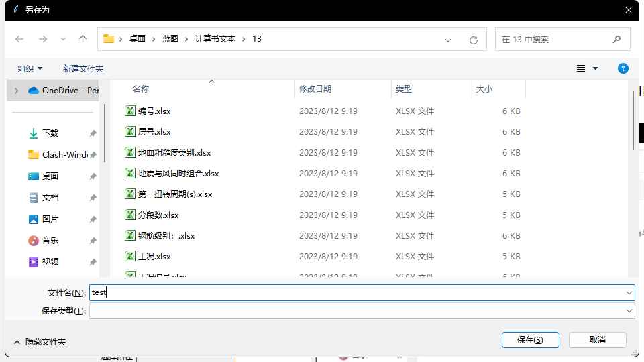Click the Save (保存) button
The image size is (644, 362).
[530, 340]
